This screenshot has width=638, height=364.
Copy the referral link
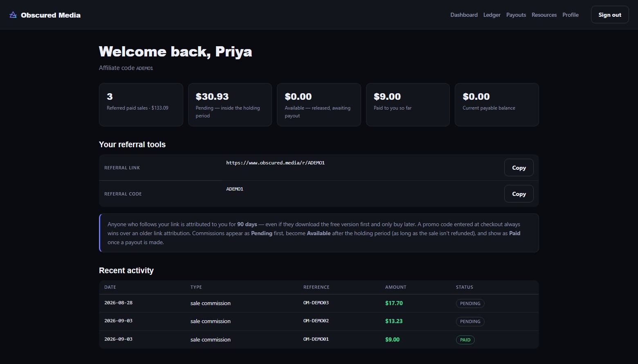click(x=519, y=168)
